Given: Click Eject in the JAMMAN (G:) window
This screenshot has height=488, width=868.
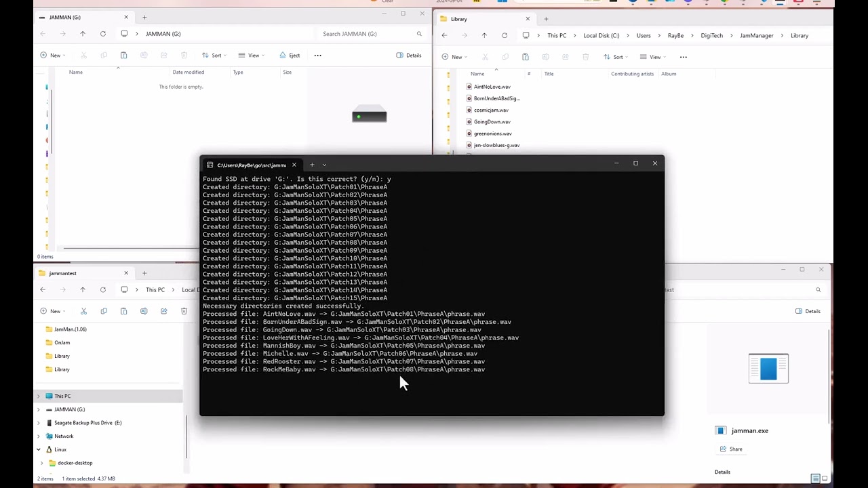Looking at the screenshot, I should pos(290,56).
